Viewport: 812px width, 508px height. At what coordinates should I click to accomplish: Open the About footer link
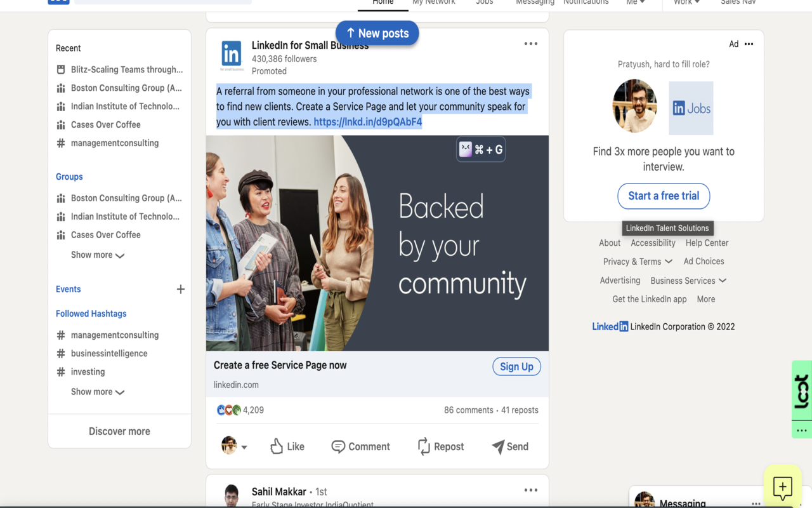pos(610,243)
